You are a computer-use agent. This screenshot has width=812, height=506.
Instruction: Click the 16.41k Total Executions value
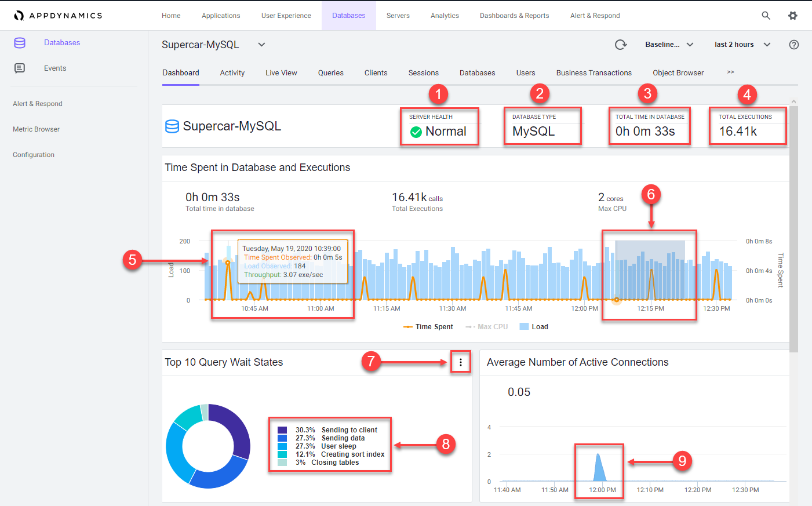tap(738, 132)
